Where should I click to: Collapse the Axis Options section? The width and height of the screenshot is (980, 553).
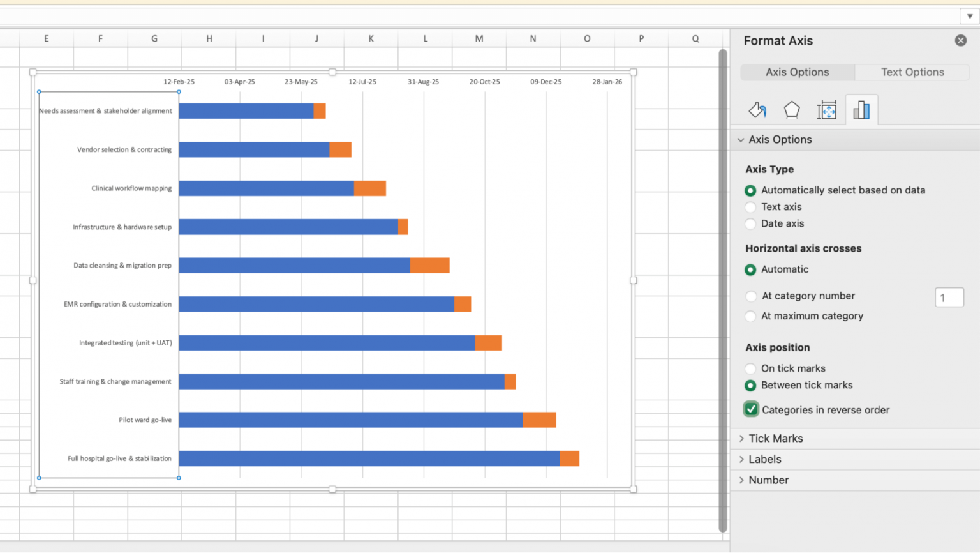(741, 139)
